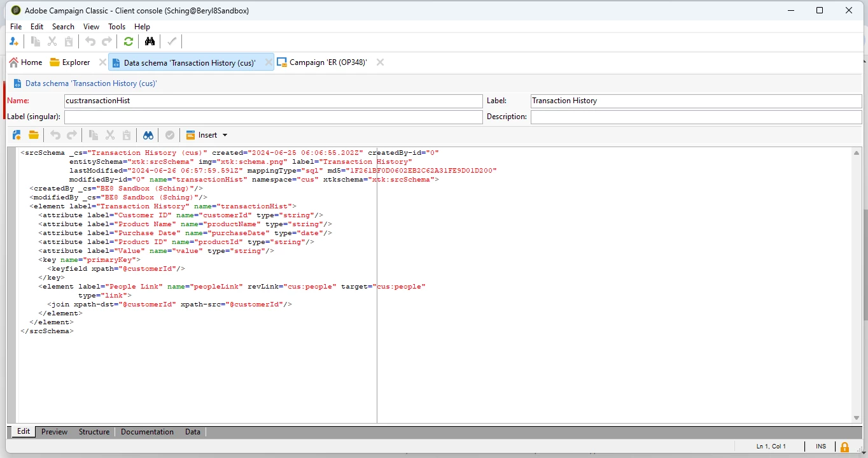Open the Tools menu
The image size is (868, 458).
click(x=117, y=27)
